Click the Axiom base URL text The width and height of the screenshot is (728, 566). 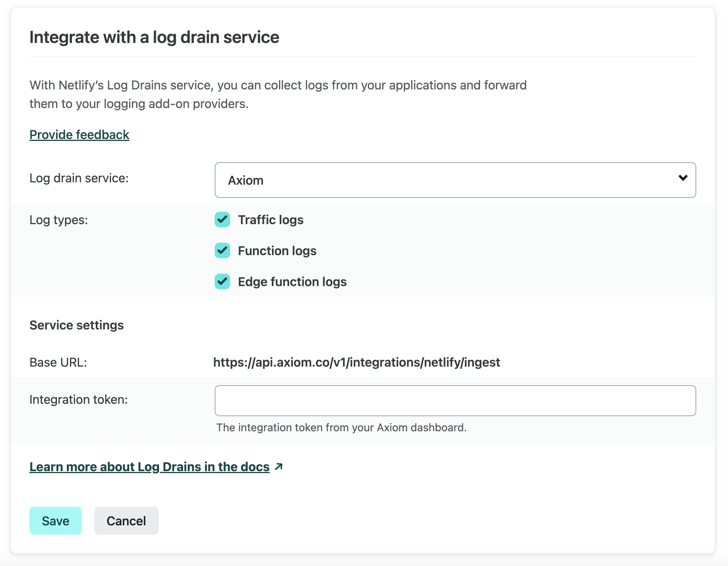356,362
